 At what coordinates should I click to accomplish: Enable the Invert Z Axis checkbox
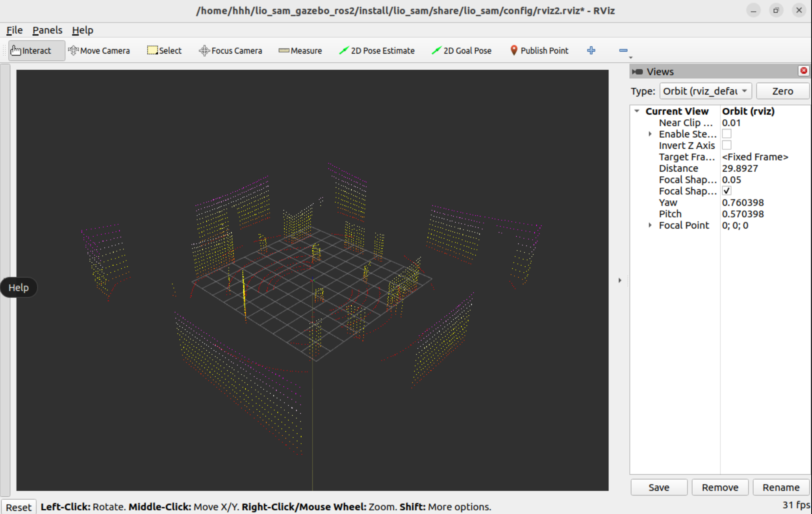pos(727,146)
